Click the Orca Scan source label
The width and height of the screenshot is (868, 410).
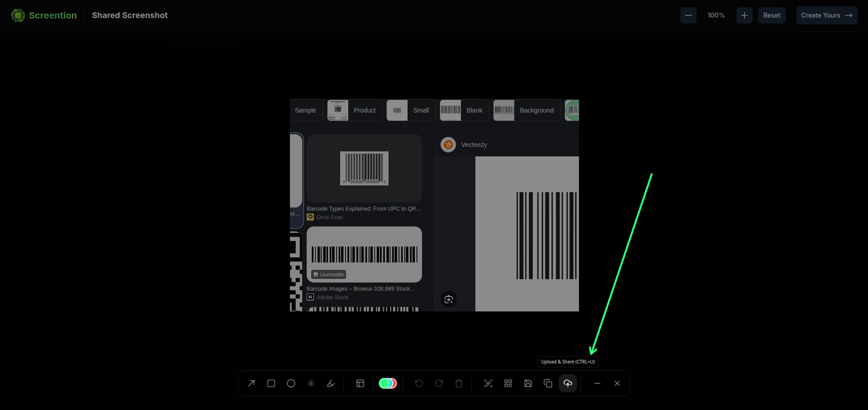(330, 217)
